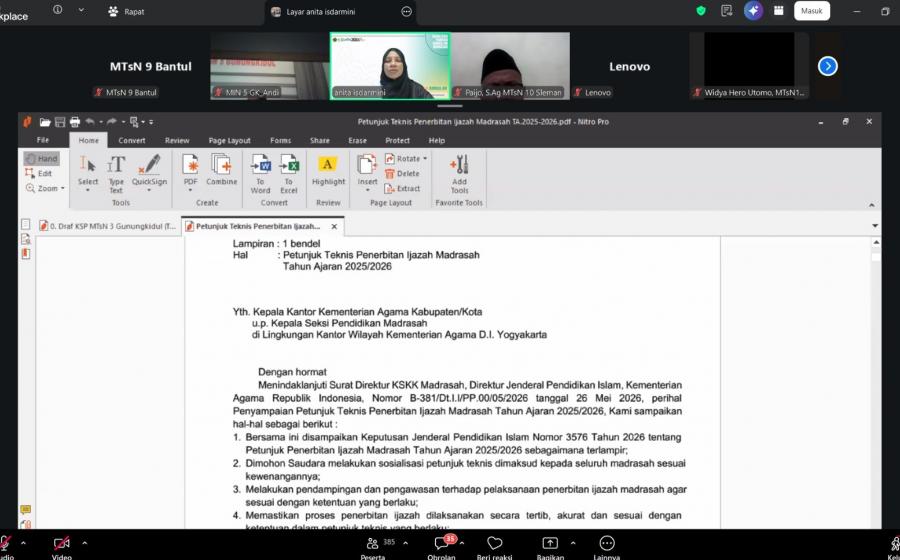
Task: Open the AI Companion sparkle icon
Action: pyautogui.click(x=753, y=10)
